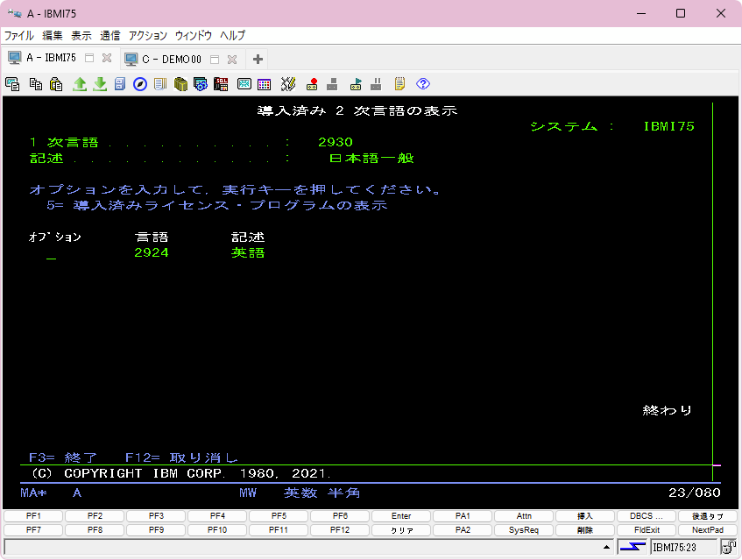
Task: Click the PF5 keypad button
Action: tap(279, 516)
